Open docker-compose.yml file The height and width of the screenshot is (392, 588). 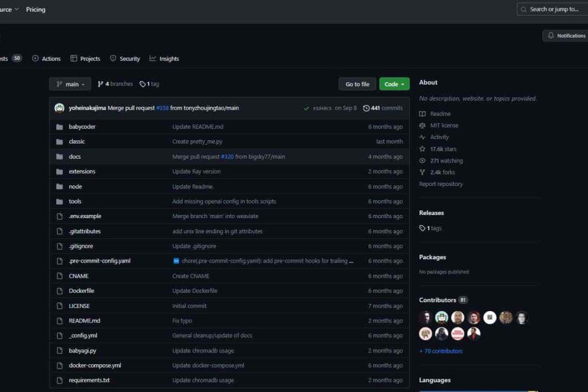click(x=95, y=365)
